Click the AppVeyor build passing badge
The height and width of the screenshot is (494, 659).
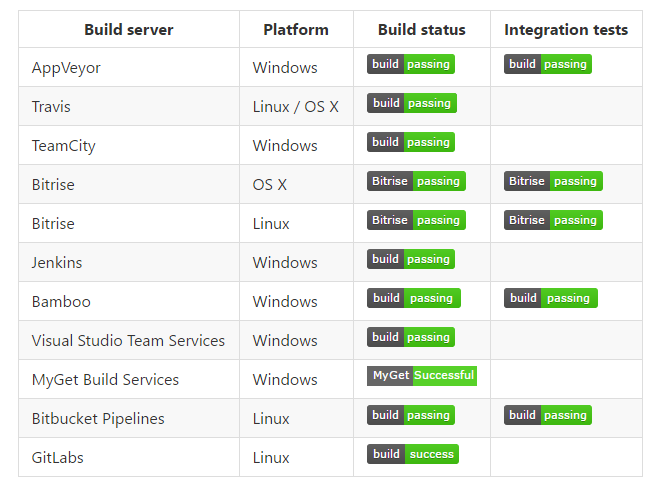tap(410, 64)
